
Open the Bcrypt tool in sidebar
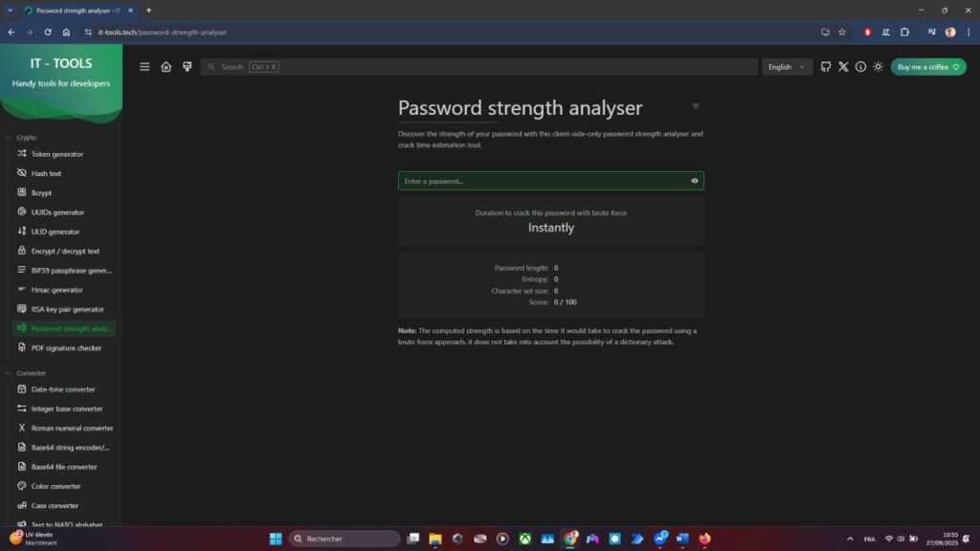(41, 192)
